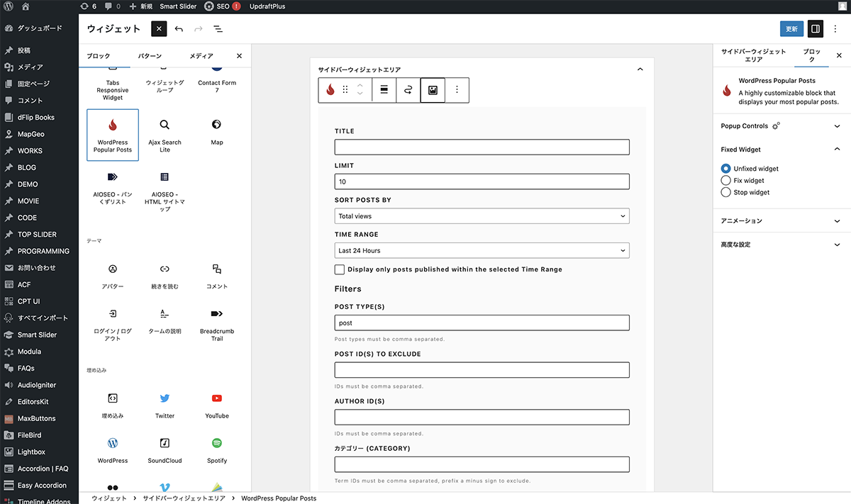Insert the Spotify embed block
851x504 pixels.
click(x=216, y=450)
